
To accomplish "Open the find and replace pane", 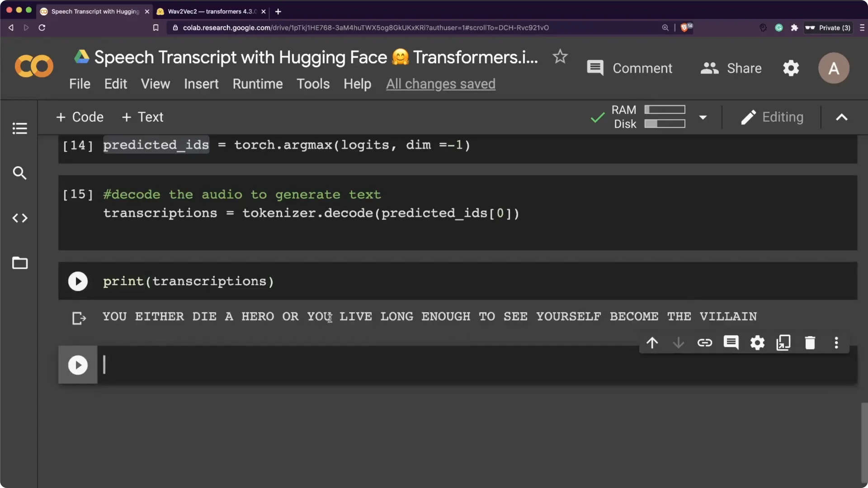I will pyautogui.click(x=19, y=173).
